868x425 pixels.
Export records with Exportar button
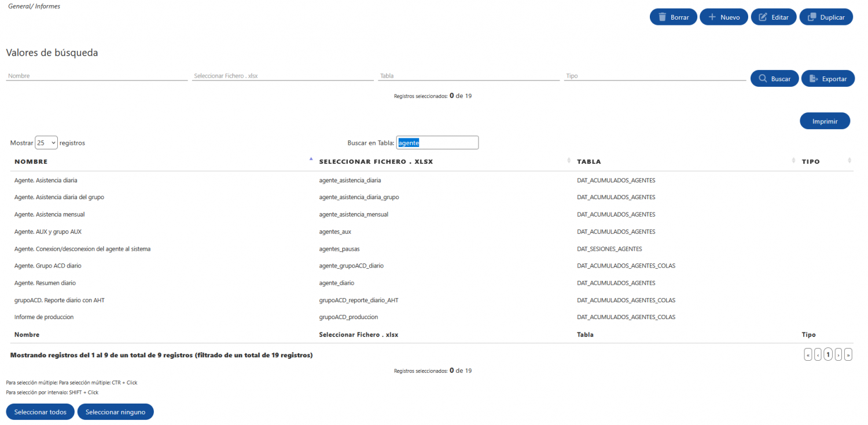click(828, 79)
